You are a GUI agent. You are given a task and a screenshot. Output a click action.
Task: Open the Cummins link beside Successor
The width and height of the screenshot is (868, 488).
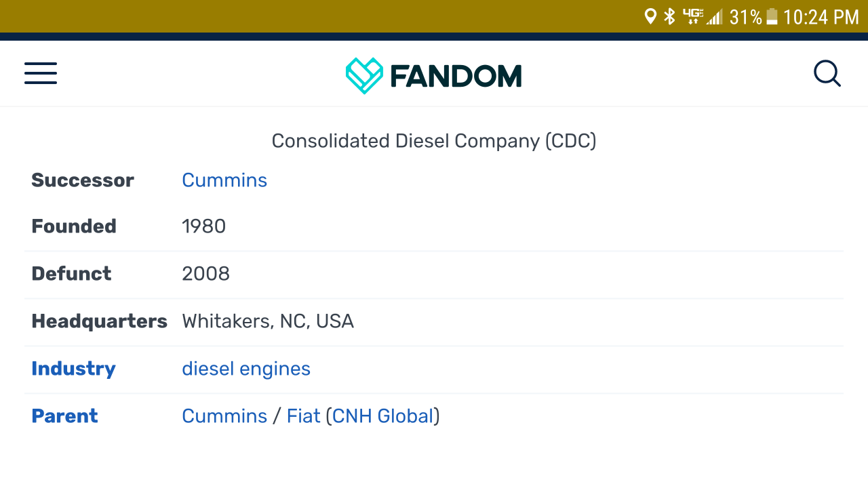224,180
